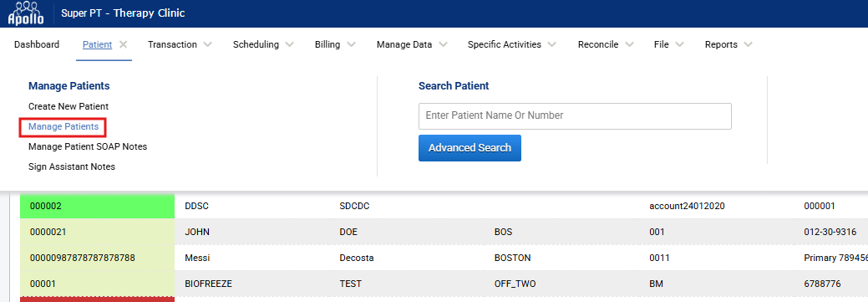Expand the File menu chevron
868x302 pixels.
pyautogui.click(x=679, y=45)
